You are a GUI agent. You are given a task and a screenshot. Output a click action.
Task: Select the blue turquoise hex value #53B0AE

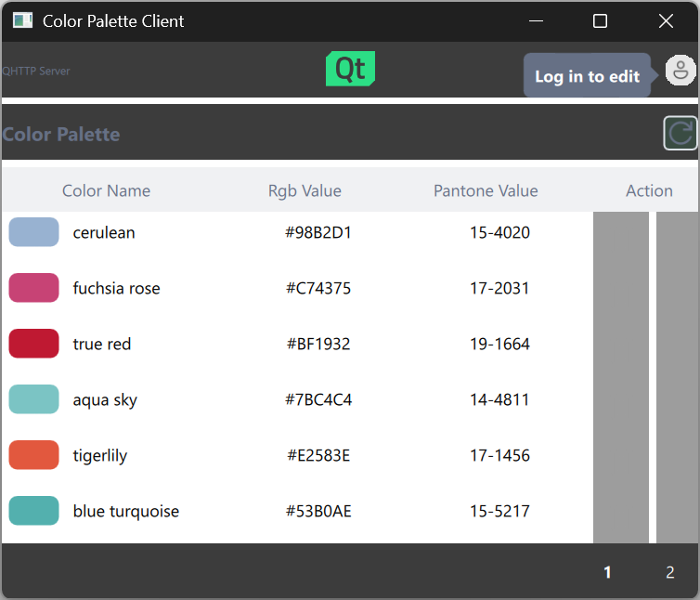[318, 511]
